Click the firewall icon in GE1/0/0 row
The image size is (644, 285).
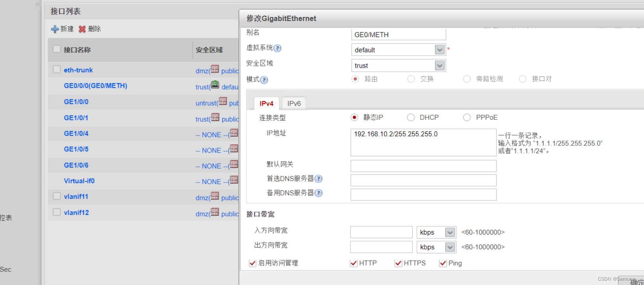223,101
